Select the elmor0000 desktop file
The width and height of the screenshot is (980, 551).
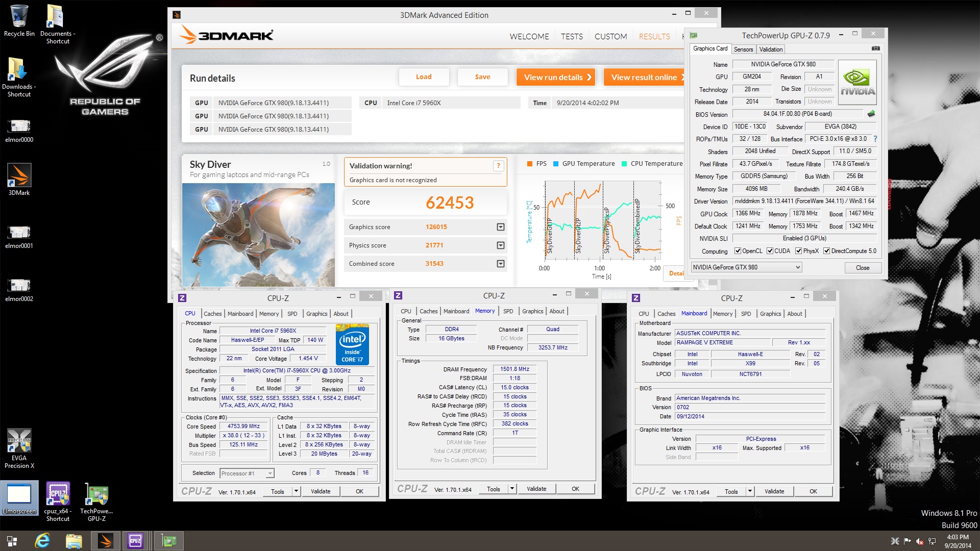19,130
